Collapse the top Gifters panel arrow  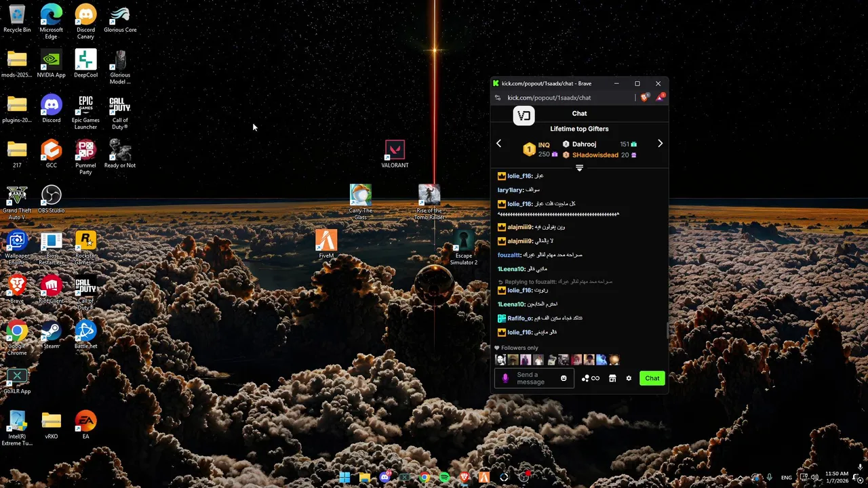[x=579, y=167]
